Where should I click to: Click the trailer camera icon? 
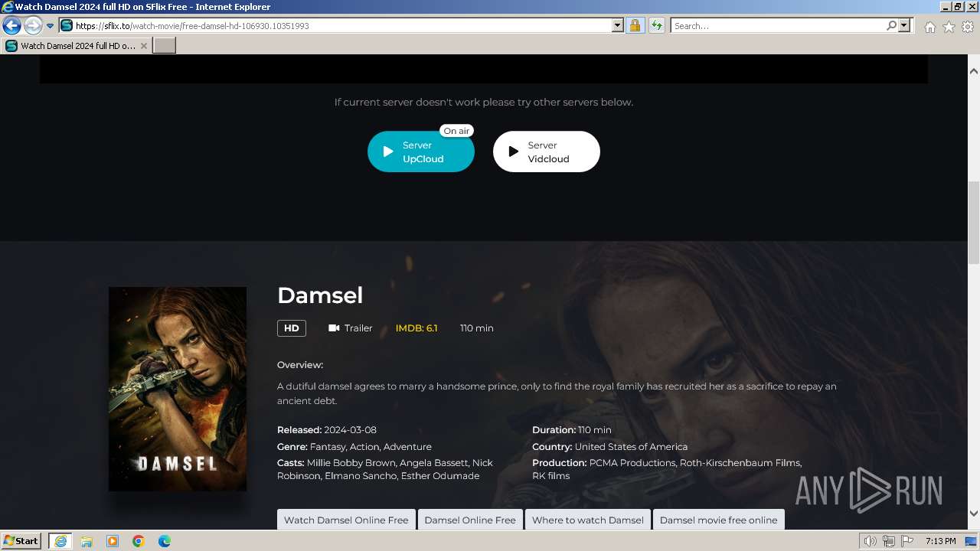334,328
